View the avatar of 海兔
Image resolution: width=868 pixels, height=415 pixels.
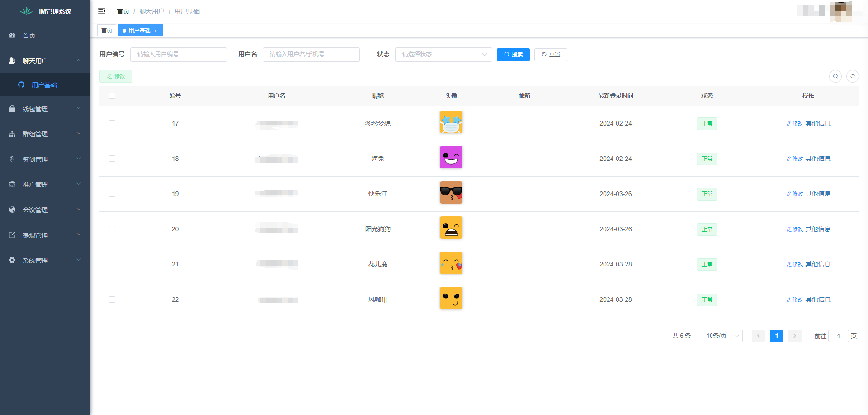[451, 157]
